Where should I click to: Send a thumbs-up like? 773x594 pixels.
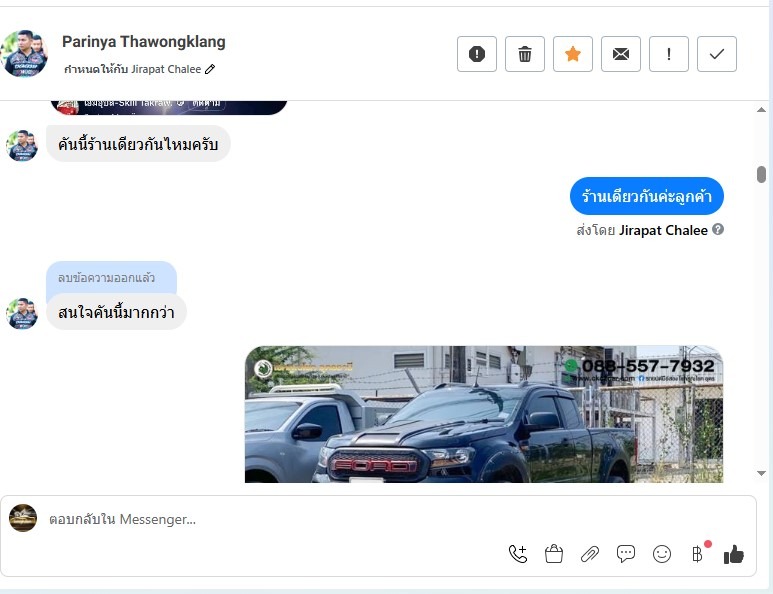pos(734,554)
